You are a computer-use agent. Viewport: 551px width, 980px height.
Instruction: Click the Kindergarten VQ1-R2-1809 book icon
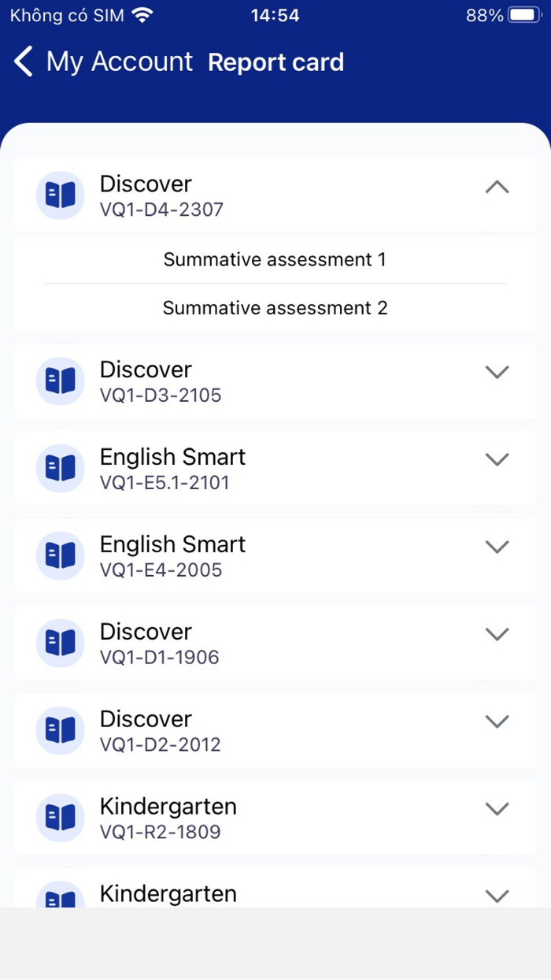(61, 818)
